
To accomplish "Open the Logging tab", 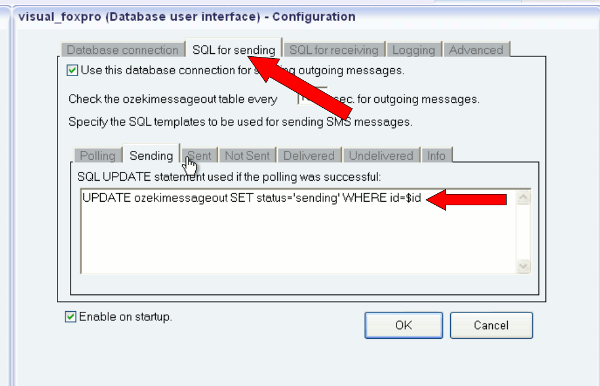I will coord(414,50).
